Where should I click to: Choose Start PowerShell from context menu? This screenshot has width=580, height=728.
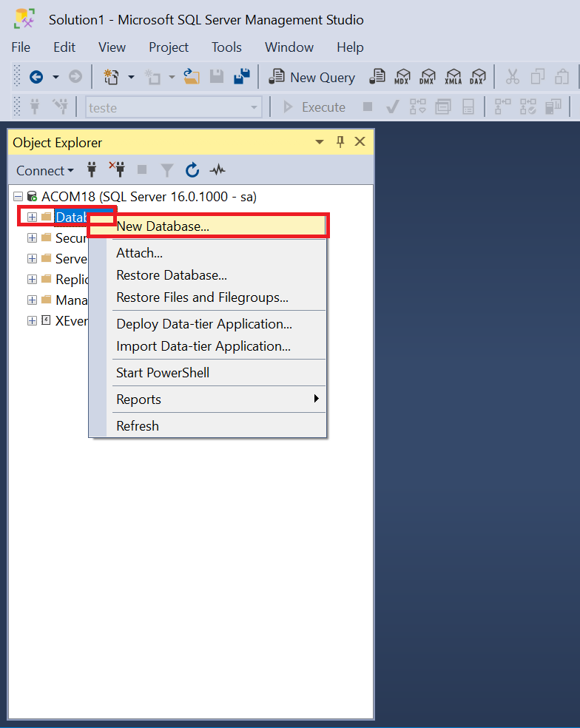click(x=208, y=373)
